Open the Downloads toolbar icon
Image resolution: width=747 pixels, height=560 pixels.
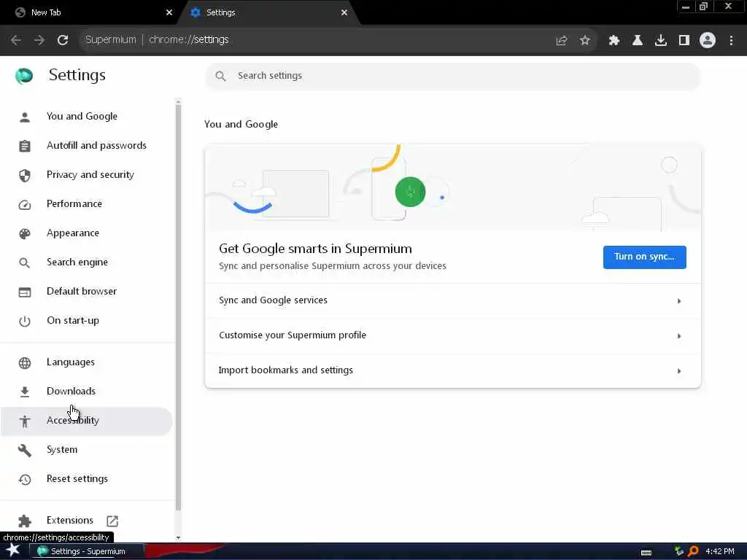pyautogui.click(x=660, y=41)
